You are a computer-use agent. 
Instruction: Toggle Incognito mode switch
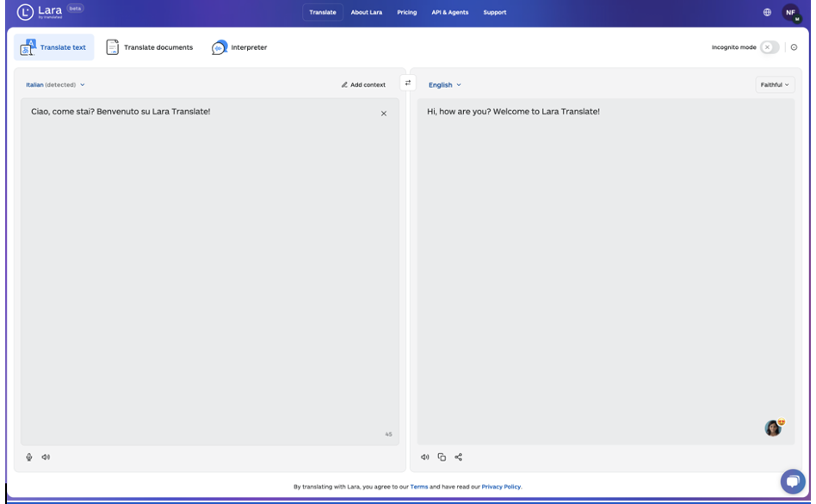click(770, 47)
